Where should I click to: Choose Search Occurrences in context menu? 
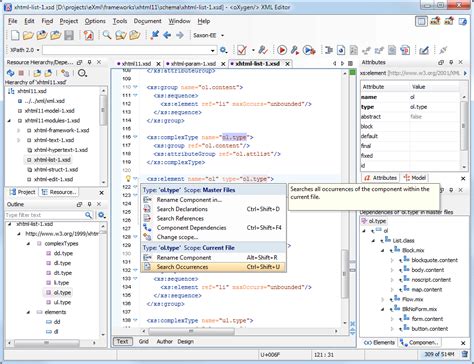[213, 267]
